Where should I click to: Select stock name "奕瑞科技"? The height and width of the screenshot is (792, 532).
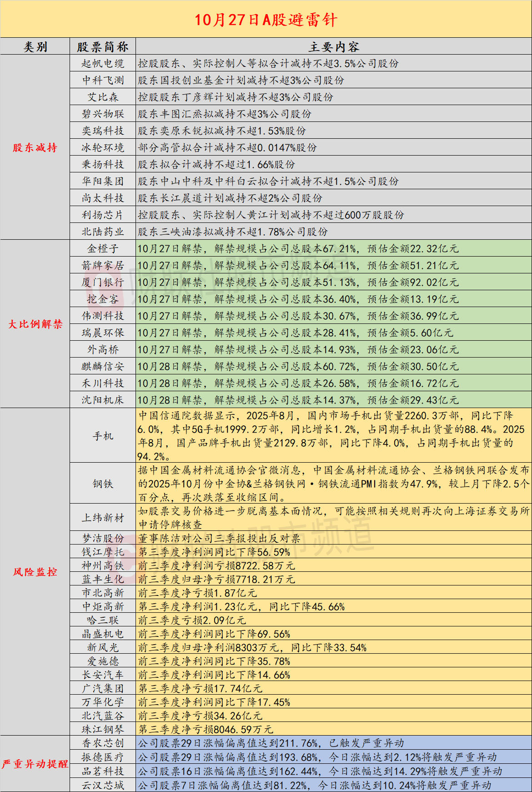[x=103, y=131]
